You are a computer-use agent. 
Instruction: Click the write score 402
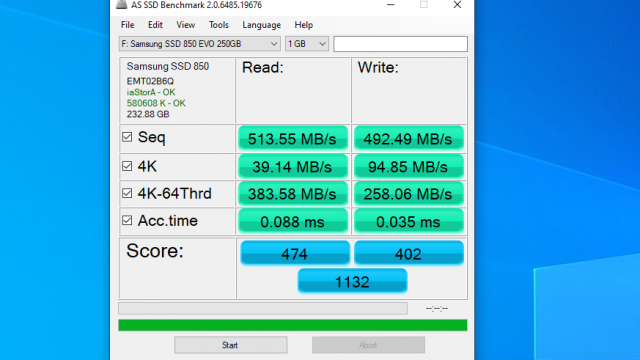(x=409, y=253)
